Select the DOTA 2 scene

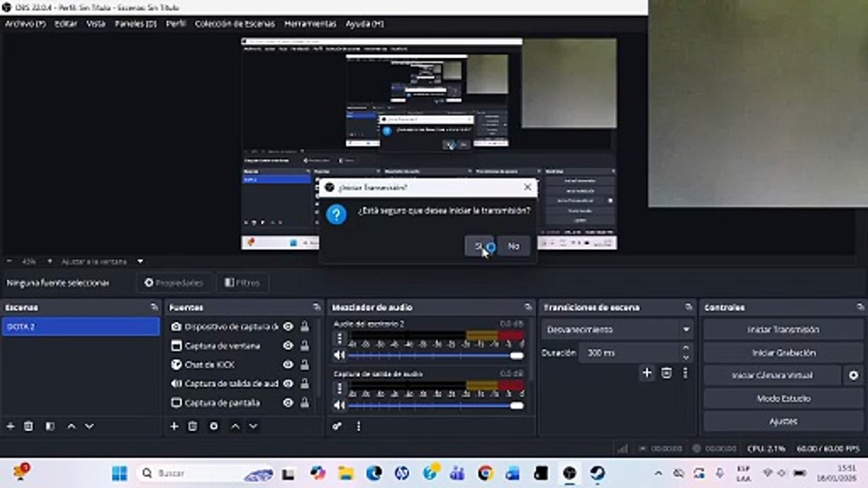(81, 327)
